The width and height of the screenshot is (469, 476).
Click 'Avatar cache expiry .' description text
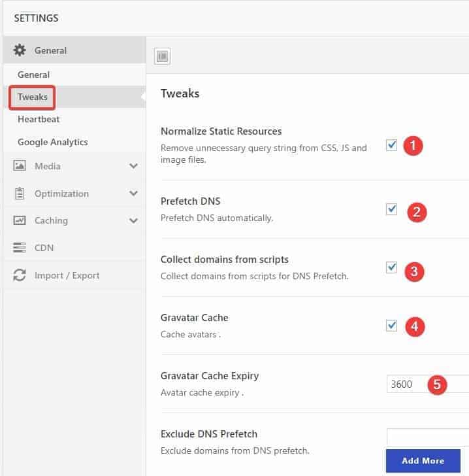coord(202,392)
